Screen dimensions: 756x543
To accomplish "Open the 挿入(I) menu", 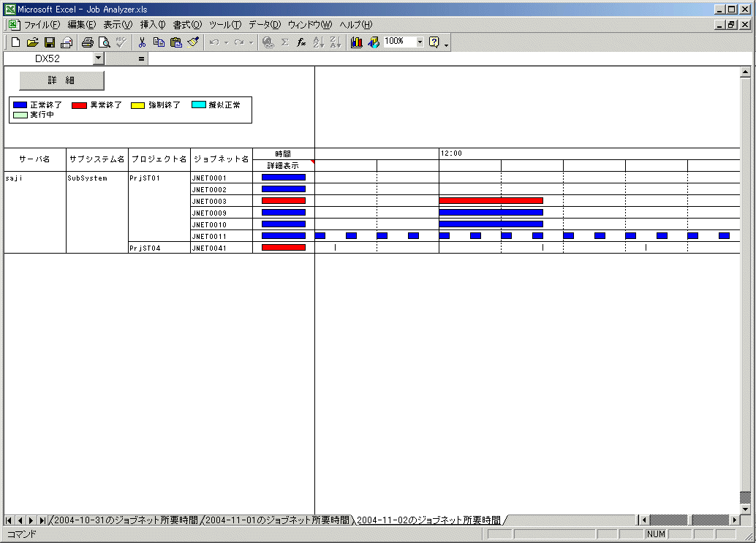I will (153, 25).
